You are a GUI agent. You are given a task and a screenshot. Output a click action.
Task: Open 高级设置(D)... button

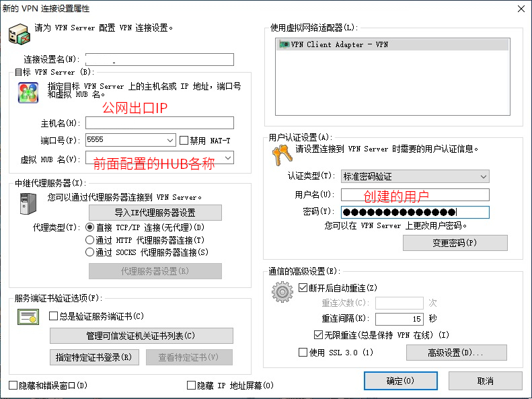457,353
